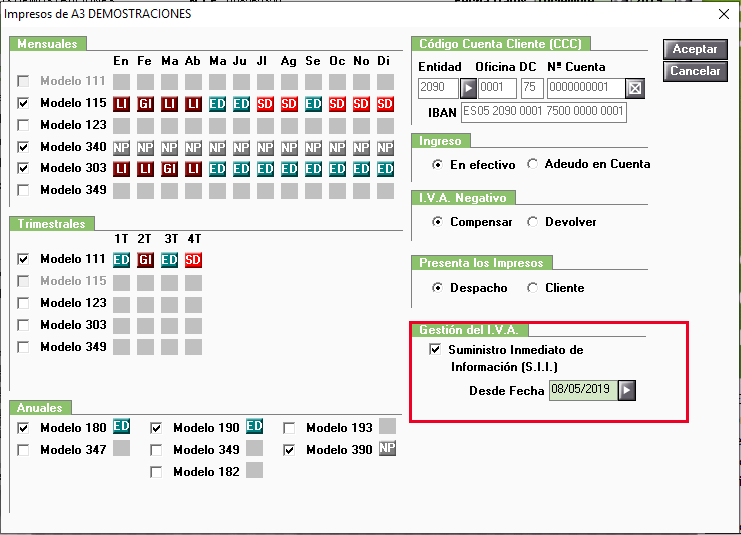Click NP status icon for Modelo 390
The width and height of the screenshot is (741, 535).
click(x=388, y=448)
